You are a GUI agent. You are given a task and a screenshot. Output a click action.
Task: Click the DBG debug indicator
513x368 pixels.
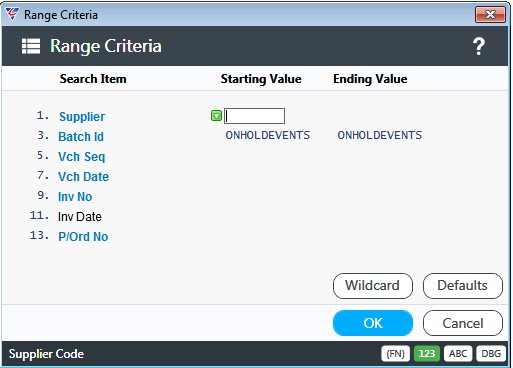point(491,354)
